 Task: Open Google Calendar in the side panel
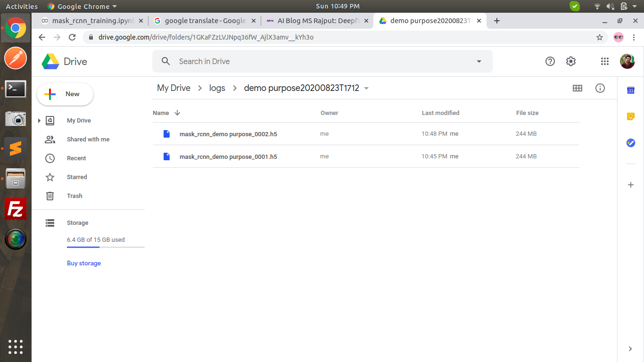point(630,90)
